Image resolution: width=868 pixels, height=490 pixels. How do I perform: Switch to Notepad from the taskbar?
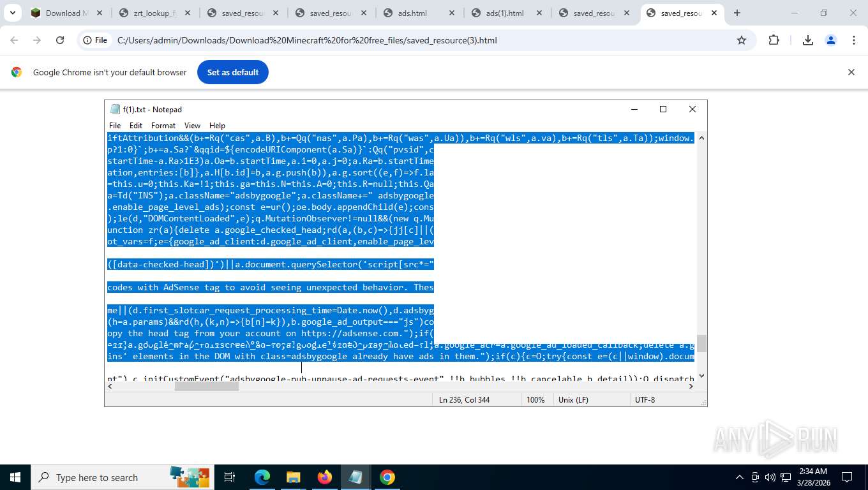point(355,477)
